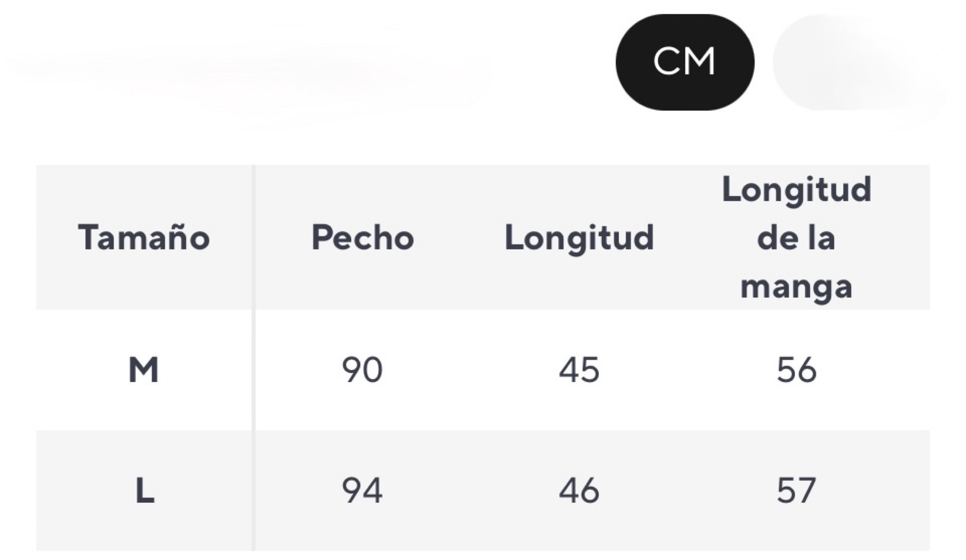Click the Longitud value 45 for size M
966x560 pixels.
[579, 370]
